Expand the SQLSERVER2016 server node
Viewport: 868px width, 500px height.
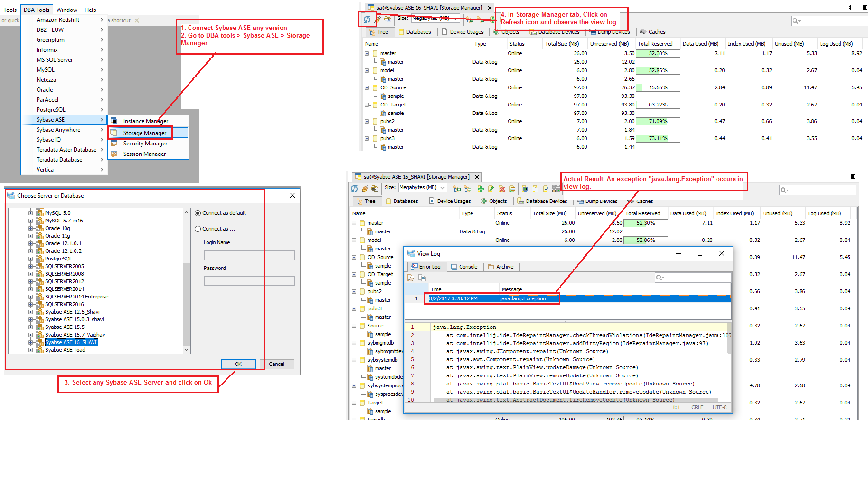point(30,305)
